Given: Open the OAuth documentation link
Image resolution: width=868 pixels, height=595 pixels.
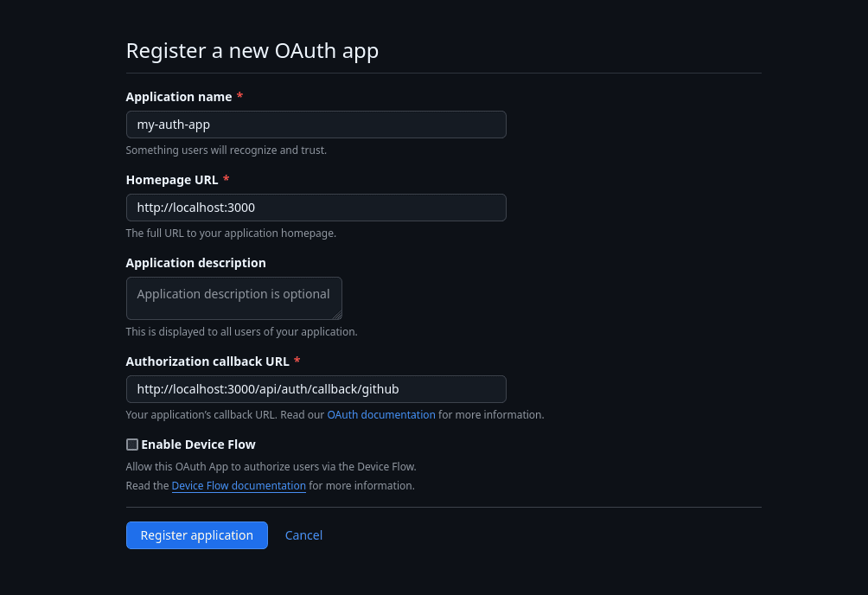Looking at the screenshot, I should click(x=380, y=414).
